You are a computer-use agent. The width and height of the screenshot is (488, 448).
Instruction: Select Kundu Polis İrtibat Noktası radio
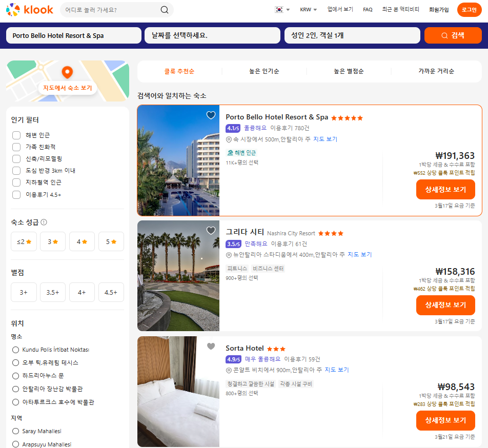point(15,350)
